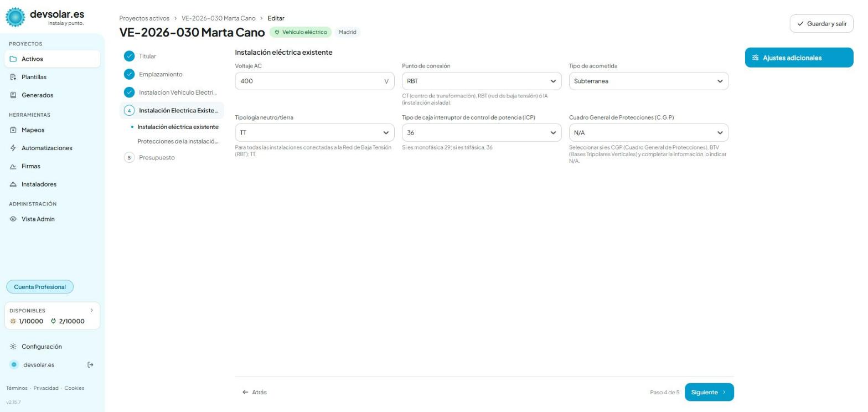The image size is (868, 412).
Task: Click completed Emplazamiento step checkmark
Action: pos(129,74)
